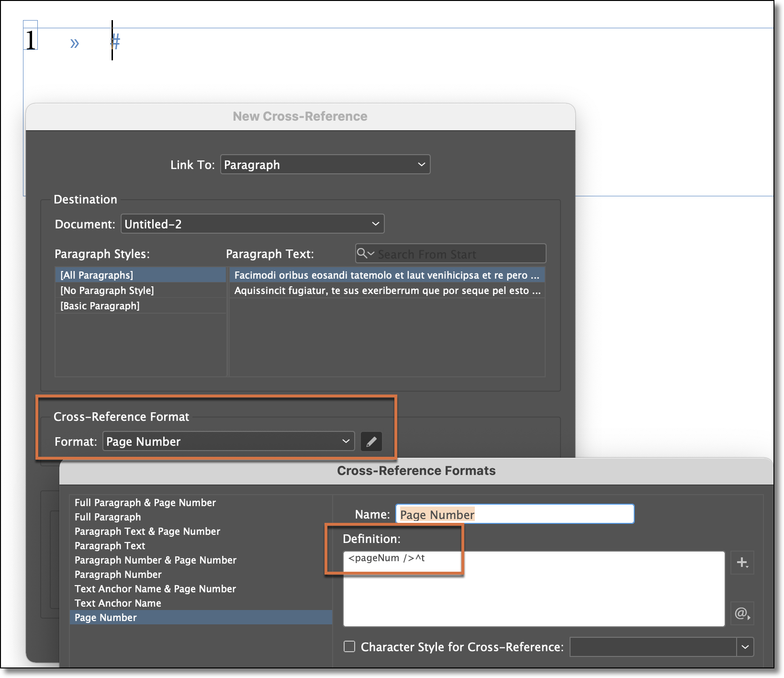Expand the Character Style for Cross-Reference dropdown
Image resolution: width=784 pixels, height=678 pixels.
[x=745, y=646]
